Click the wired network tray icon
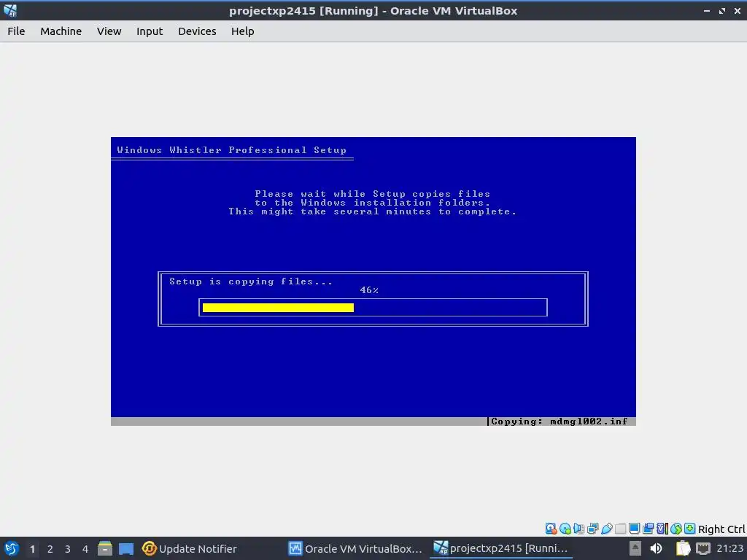747x560 pixels. [x=703, y=548]
